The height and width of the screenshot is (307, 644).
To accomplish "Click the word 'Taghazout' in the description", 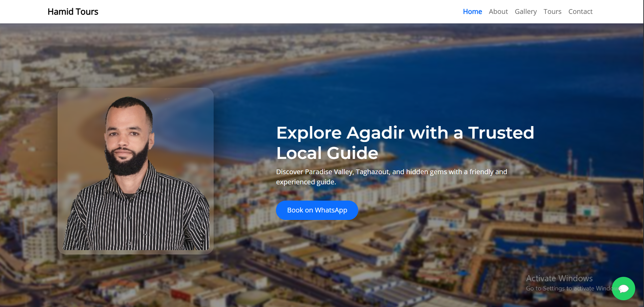I will coord(372,172).
